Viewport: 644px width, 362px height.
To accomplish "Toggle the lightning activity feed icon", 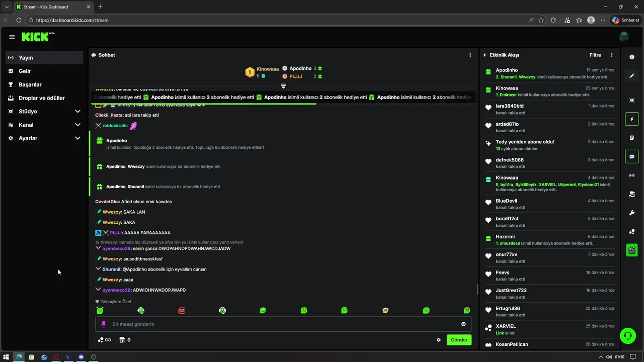I will coord(632,119).
